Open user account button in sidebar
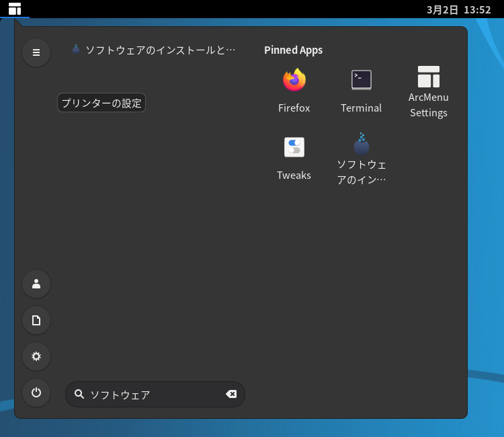Screen dimensions: 504x437 pyautogui.click(x=36, y=284)
